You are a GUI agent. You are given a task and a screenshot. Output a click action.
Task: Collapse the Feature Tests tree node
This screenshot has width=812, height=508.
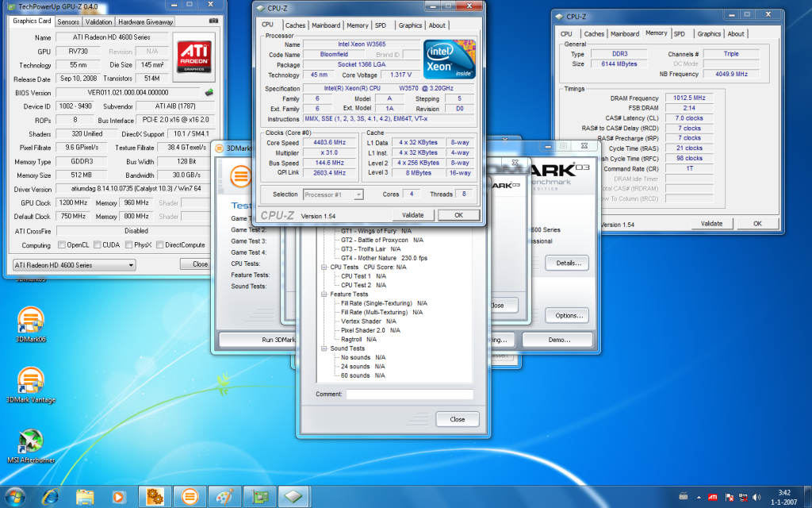324,294
